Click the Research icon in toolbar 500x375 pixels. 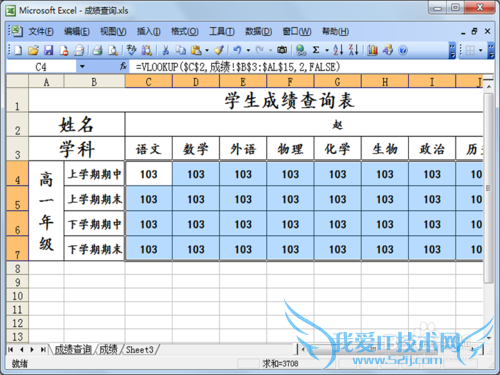point(147,50)
